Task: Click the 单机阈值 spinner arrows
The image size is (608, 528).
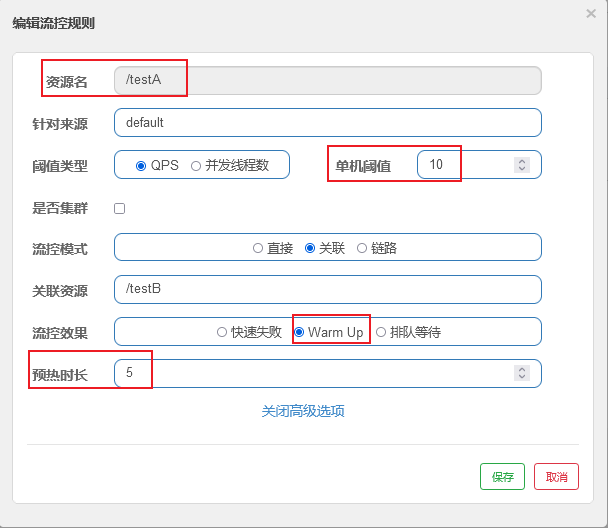Action: tap(521, 164)
